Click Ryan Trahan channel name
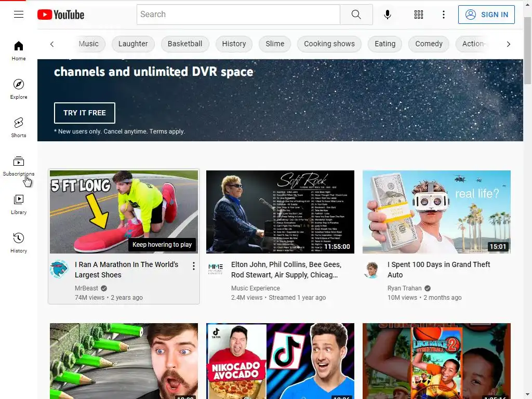The height and width of the screenshot is (399, 532). tap(404, 288)
